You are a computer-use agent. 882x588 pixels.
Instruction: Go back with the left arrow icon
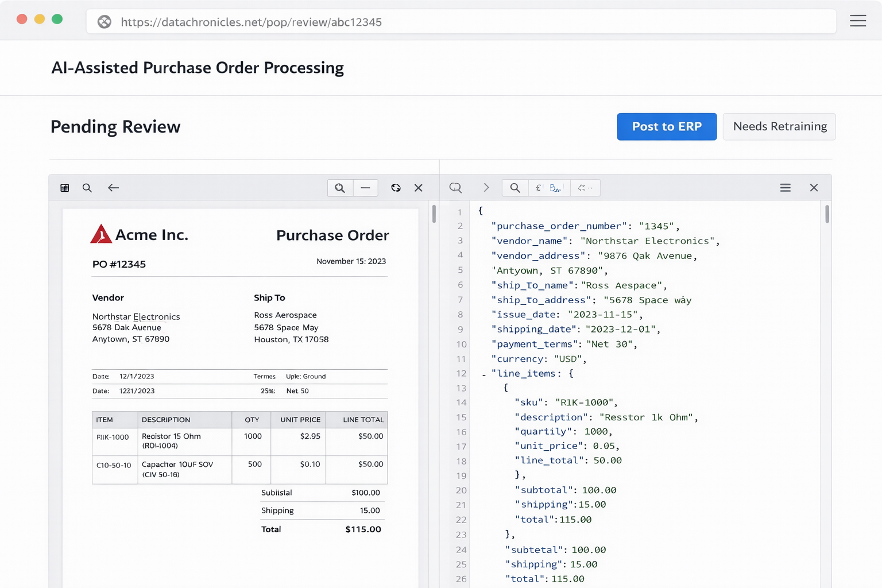(113, 188)
